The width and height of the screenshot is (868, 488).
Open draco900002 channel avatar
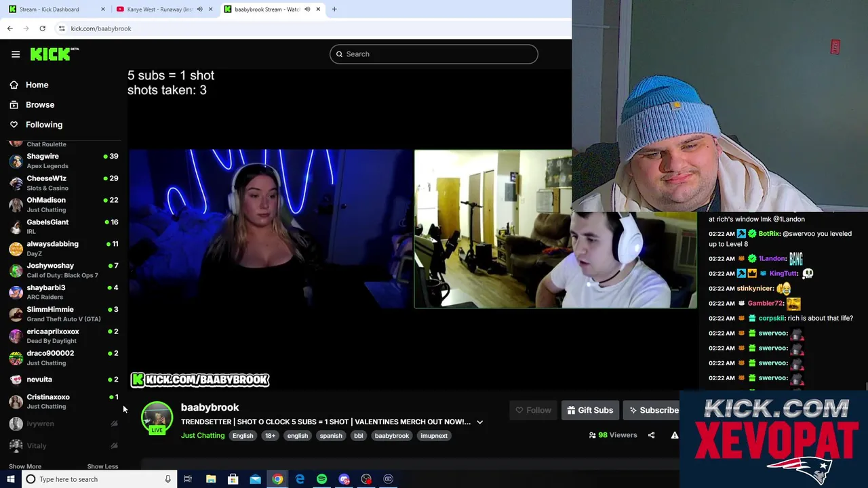(16, 358)
